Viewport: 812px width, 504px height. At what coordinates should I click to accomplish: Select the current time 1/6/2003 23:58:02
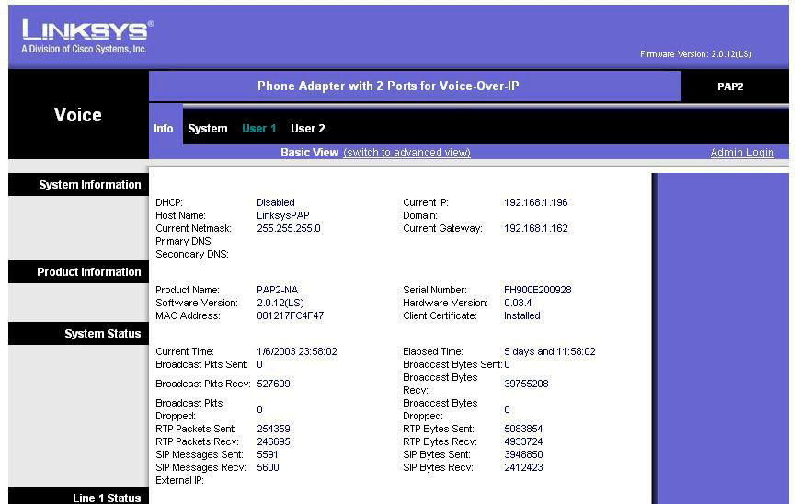(x=297, y=351)
